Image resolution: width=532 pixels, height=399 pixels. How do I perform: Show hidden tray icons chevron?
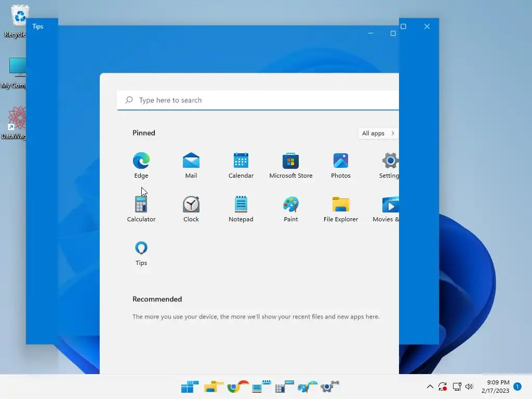430,387
